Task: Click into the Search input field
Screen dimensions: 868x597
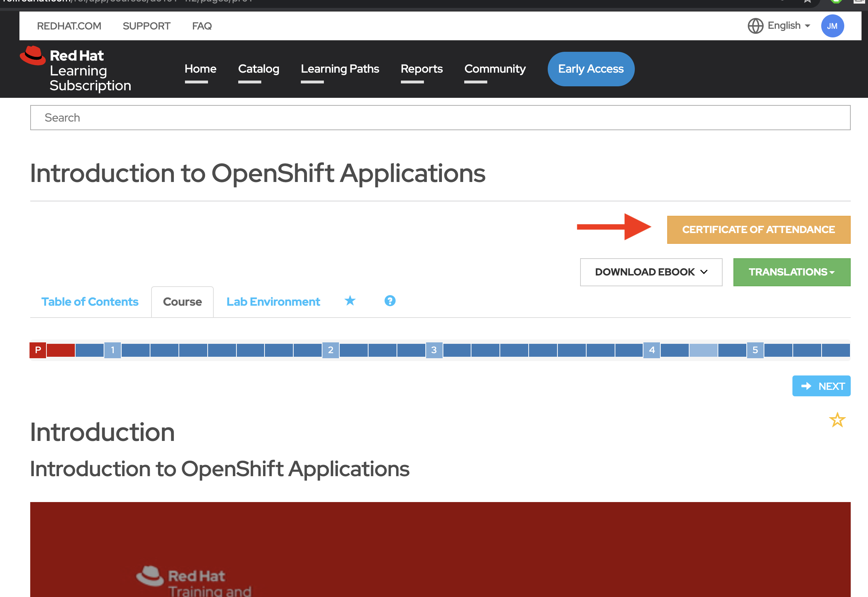Action: (440, 118)
